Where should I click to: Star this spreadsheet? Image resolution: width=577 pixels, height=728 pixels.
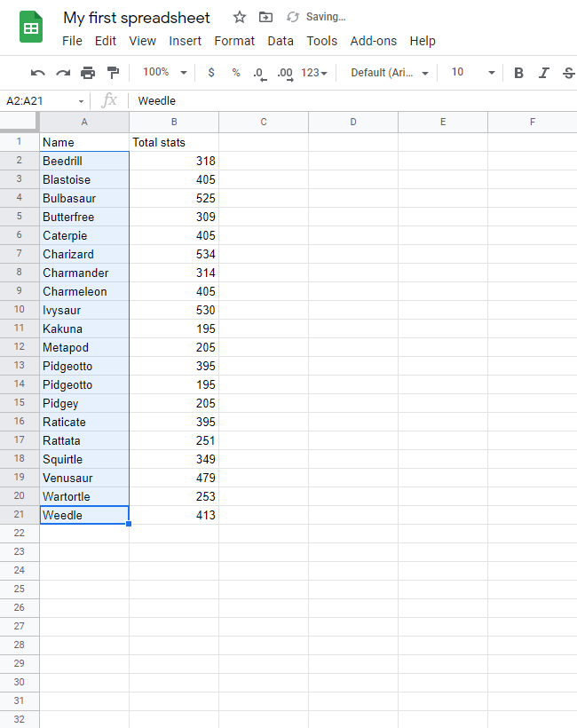click(240, 17)
